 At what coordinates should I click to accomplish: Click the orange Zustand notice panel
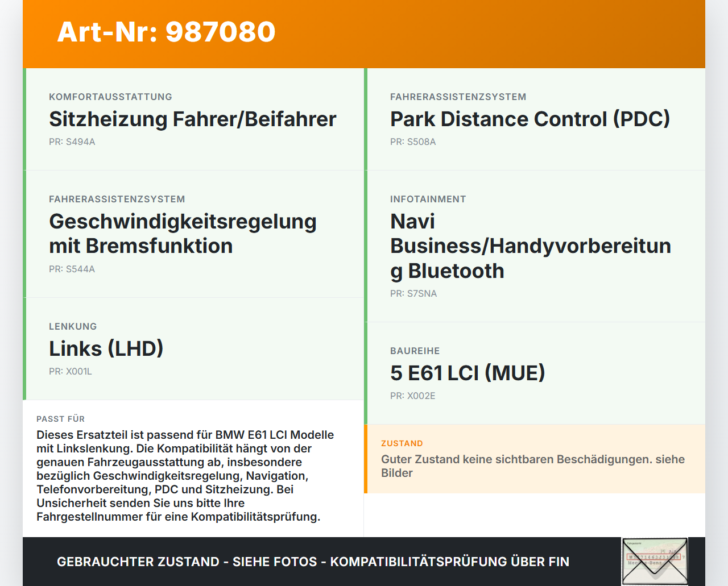pyautogui.click(x=535, y=459)
